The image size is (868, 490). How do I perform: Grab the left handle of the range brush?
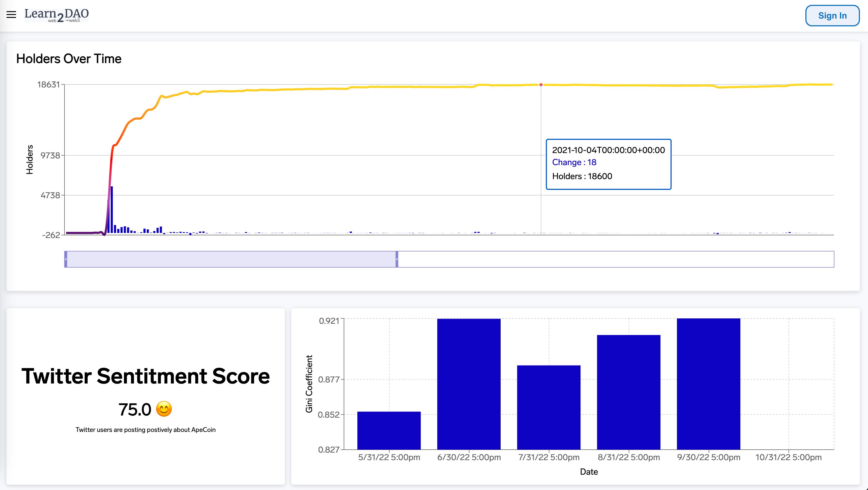[x=66, y=259]
